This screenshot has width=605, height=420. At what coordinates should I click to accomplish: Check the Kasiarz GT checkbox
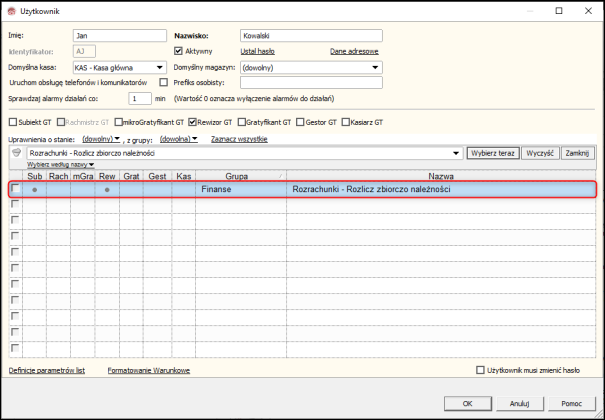click(346, 122)
